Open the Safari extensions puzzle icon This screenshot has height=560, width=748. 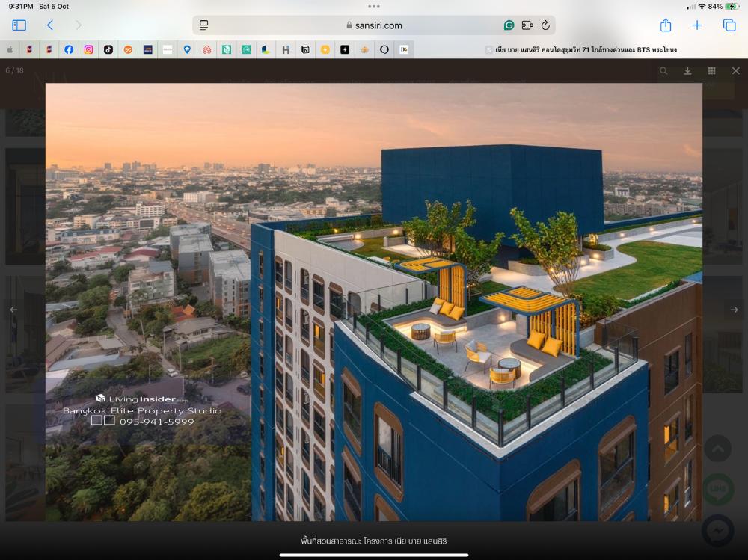527,25
